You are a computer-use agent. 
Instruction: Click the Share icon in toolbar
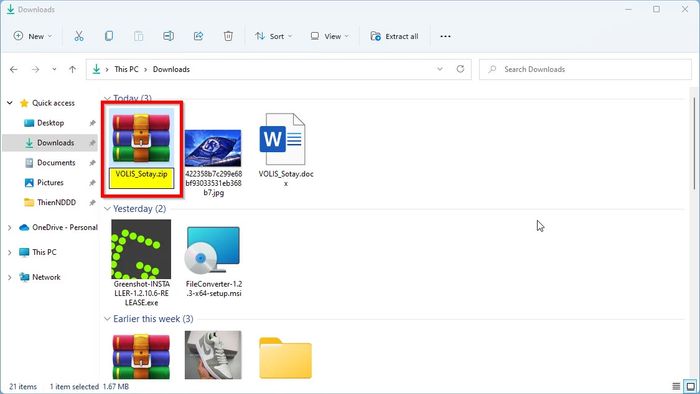pyautogui.click(x=198, y=36)
